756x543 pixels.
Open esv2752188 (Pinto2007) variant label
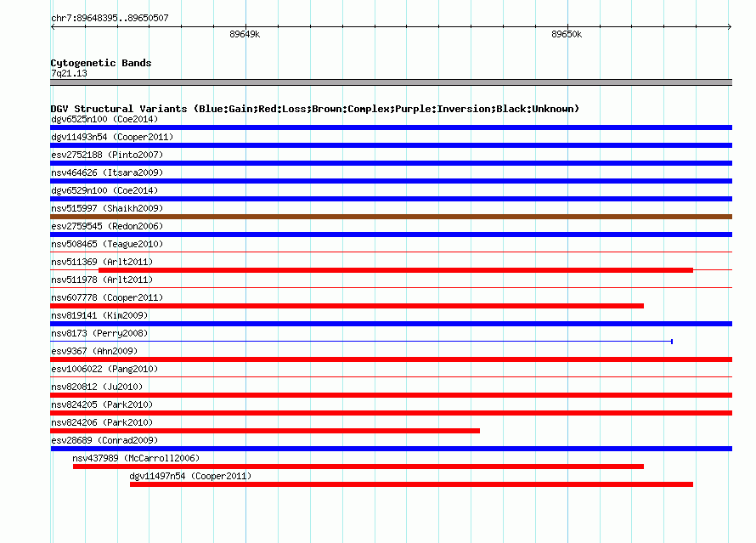107,155
